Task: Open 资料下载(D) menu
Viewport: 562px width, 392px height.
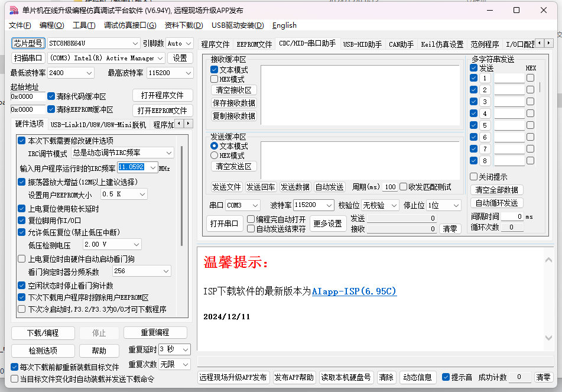Action: click(184, 25)
